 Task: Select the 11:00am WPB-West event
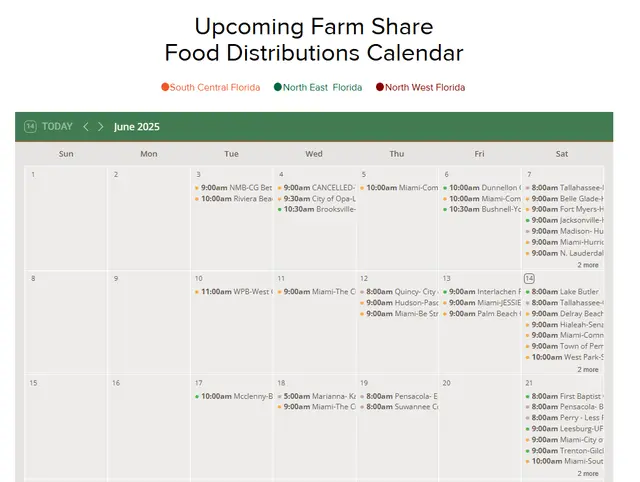(235, 292)
